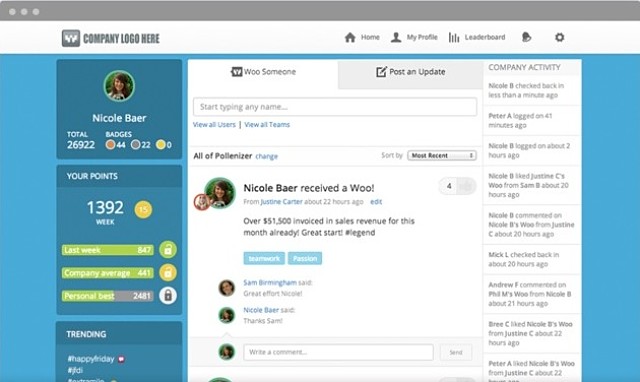Screen dimensions: 640x382
Task: Select the teamwork tag
Action: tap(264, 258)
